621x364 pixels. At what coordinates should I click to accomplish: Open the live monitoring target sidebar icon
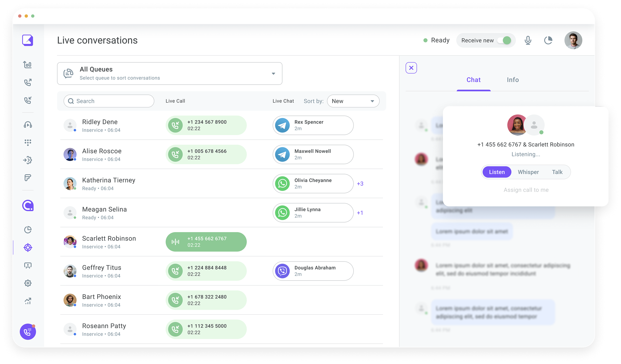coord(28,248)
